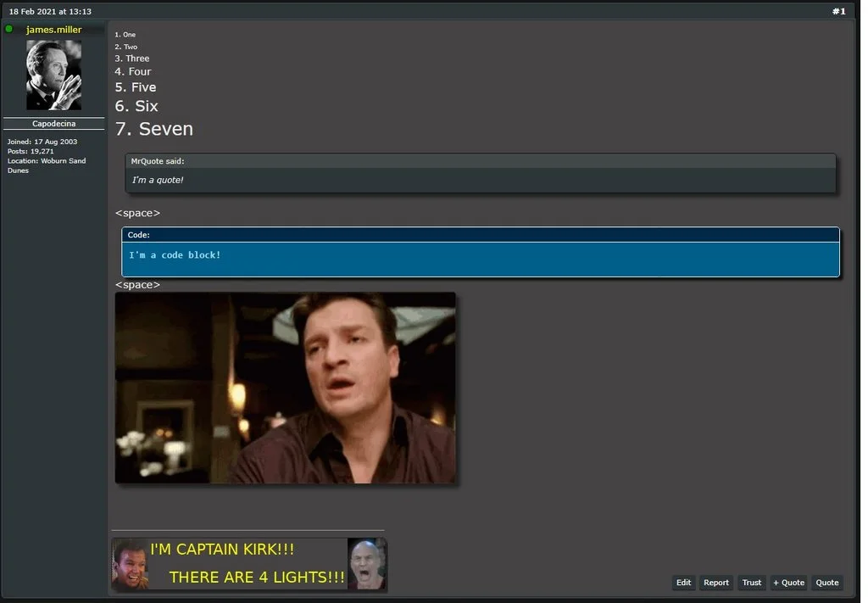Click the 'Joined: 17 Aug 2003' info
868x603 pixels.
tap(42, 142)
